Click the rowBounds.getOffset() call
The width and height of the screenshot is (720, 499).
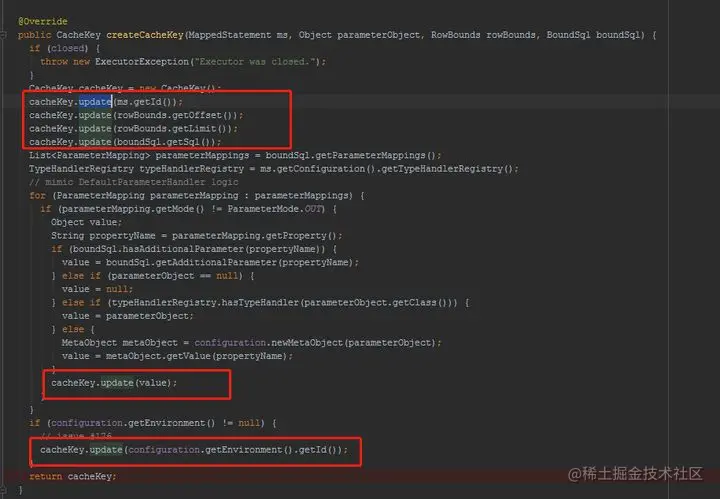[177, 115]
